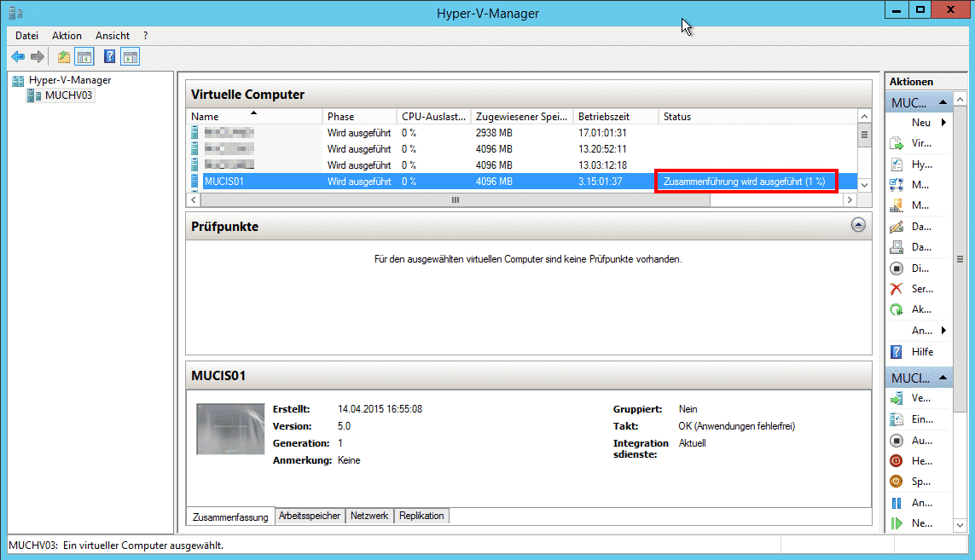
Task: Toggle the show/hide console tree toolbar icon
Action: point(84,57)
